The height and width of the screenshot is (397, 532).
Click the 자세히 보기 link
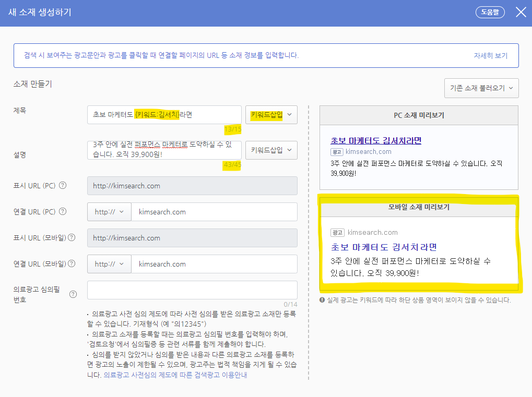(491, 56)
